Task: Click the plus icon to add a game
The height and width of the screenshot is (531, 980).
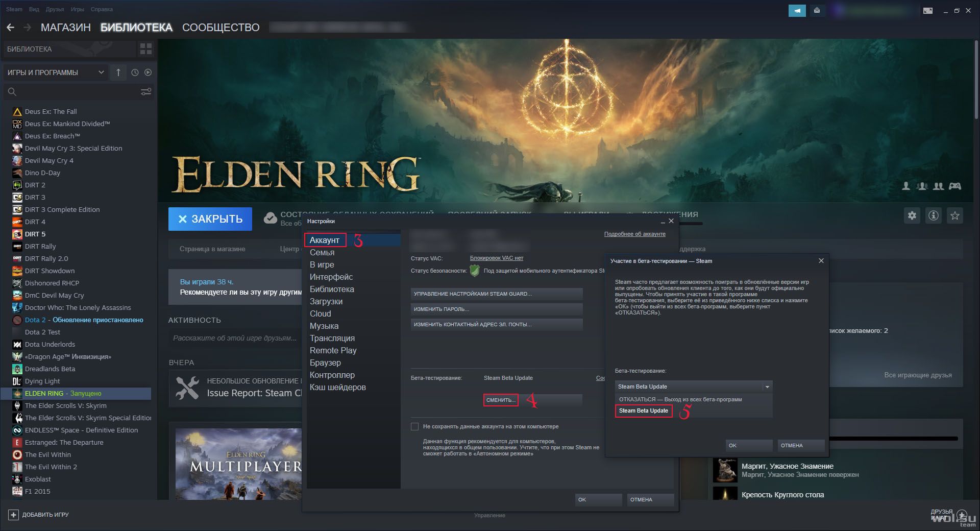Action: pos(14,515)
